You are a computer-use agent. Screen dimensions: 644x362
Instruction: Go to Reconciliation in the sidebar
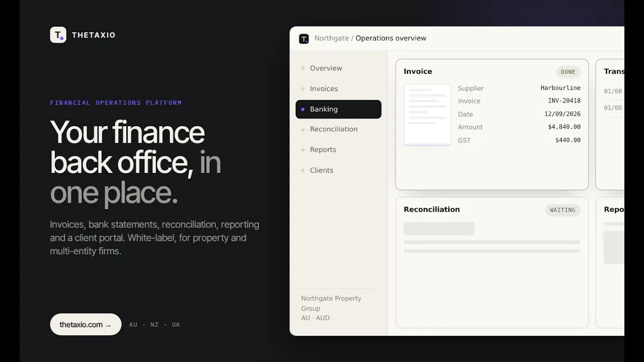[x=338, y=129]
